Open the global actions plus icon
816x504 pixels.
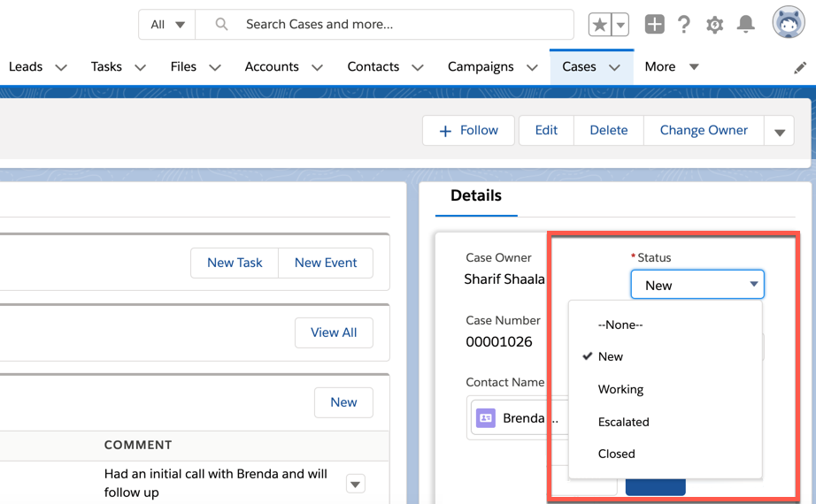coord(654,25)
